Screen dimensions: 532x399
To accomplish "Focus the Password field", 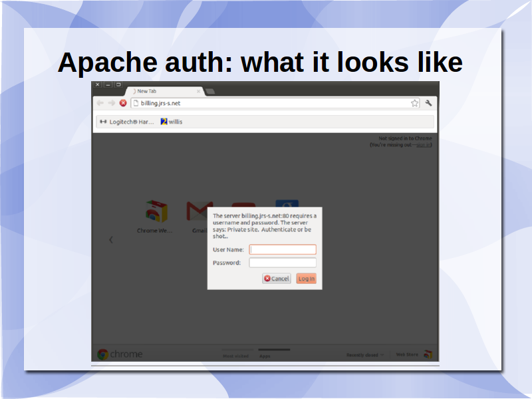I will point(283,263).
